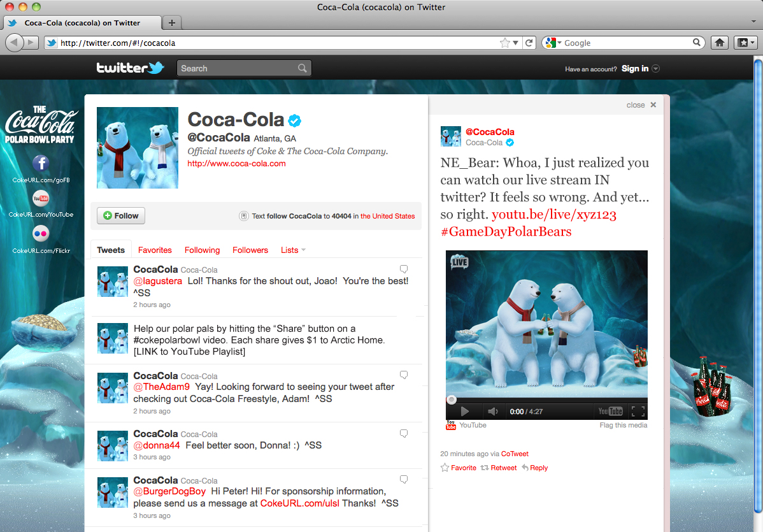Open @BurgerDogBoy mention link
The height and width of the screenshot is (532, 763).
(169, 492)
